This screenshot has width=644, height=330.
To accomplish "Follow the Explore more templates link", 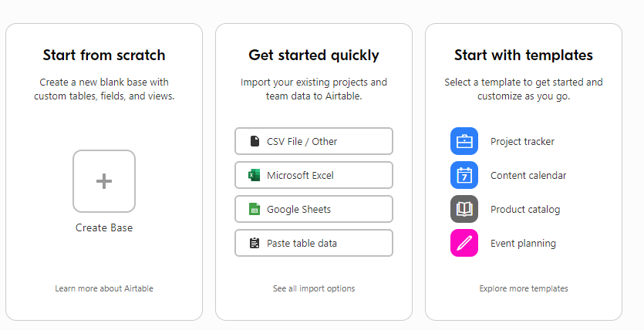I will (524, 288).
